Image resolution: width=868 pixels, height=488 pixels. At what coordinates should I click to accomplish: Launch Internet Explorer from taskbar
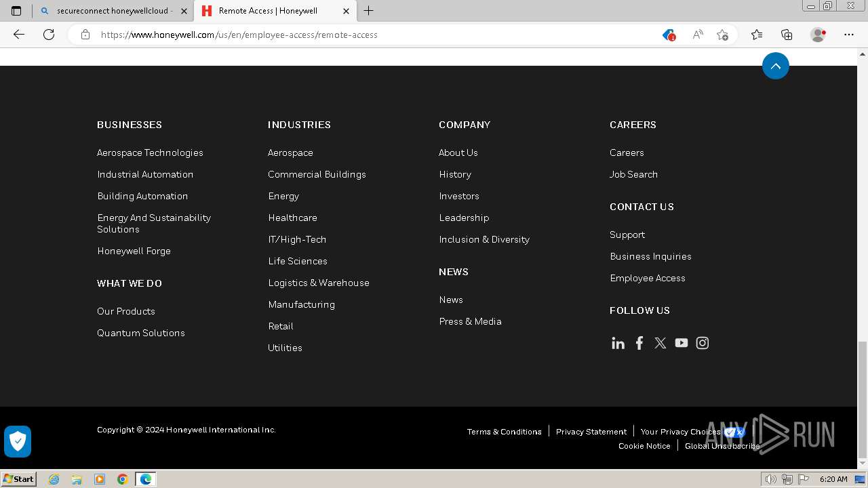pyautogui.click(x=54, y=479)
